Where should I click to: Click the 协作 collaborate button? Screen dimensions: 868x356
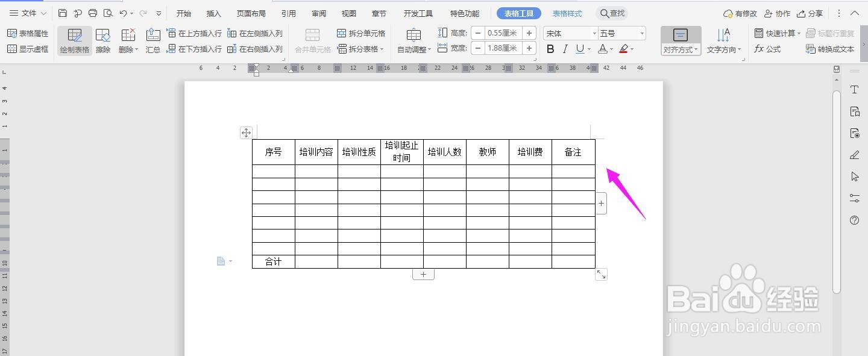click(777, 13)
